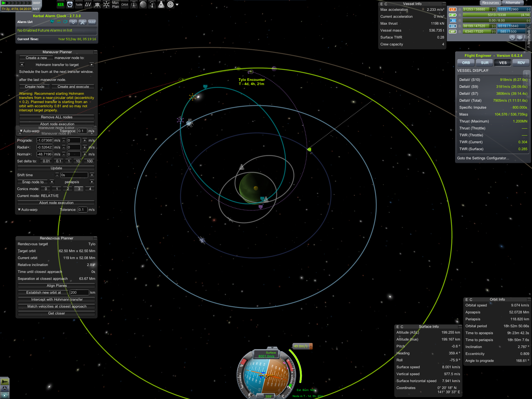Open the capsule vessel info icon
Screen dimensions: 532x399
[161, 4]
